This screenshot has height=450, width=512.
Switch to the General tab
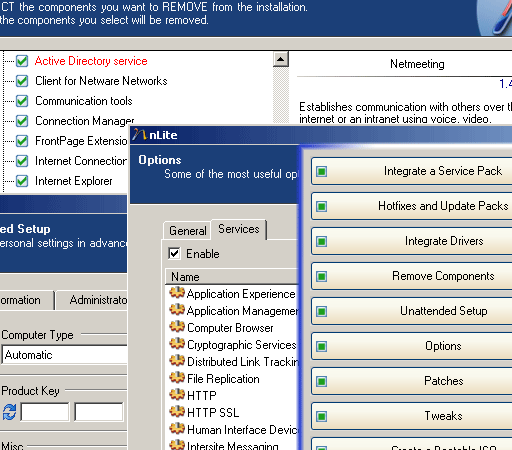tap(187, 231)
